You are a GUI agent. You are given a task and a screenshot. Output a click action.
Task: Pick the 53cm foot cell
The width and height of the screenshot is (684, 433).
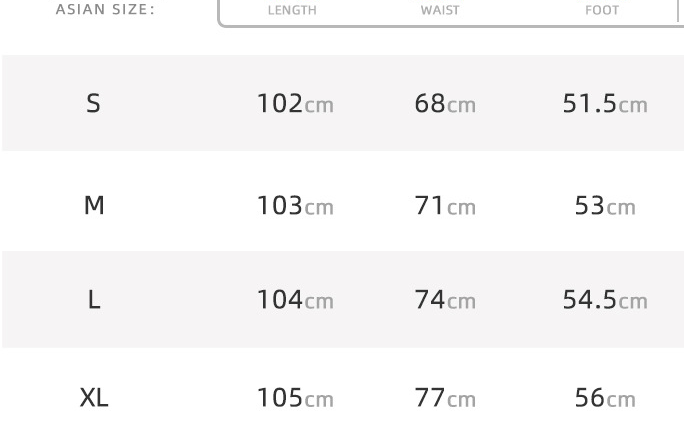(605, 205)
